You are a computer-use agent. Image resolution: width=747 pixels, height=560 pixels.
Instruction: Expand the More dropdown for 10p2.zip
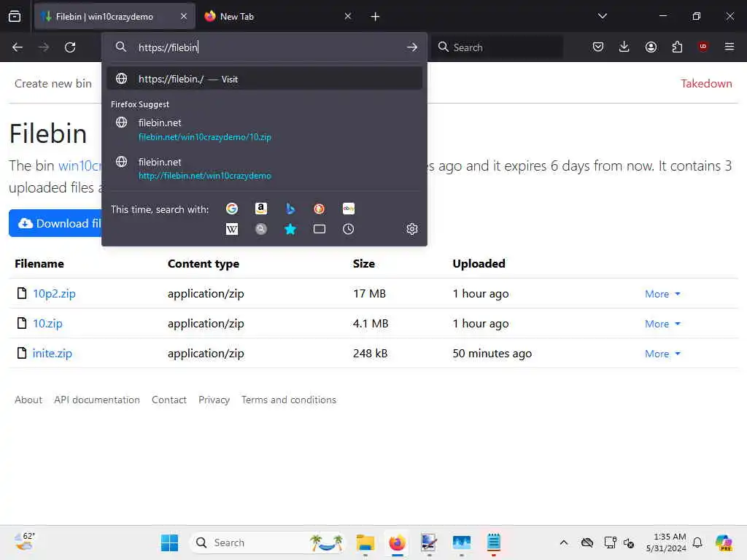(662, 294)
